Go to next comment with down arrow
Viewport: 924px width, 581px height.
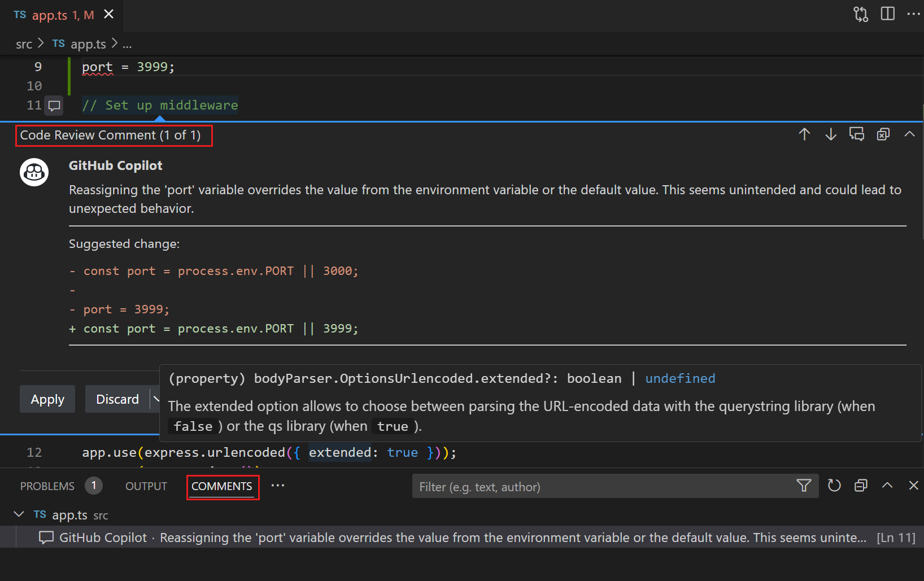pos(830,134)
